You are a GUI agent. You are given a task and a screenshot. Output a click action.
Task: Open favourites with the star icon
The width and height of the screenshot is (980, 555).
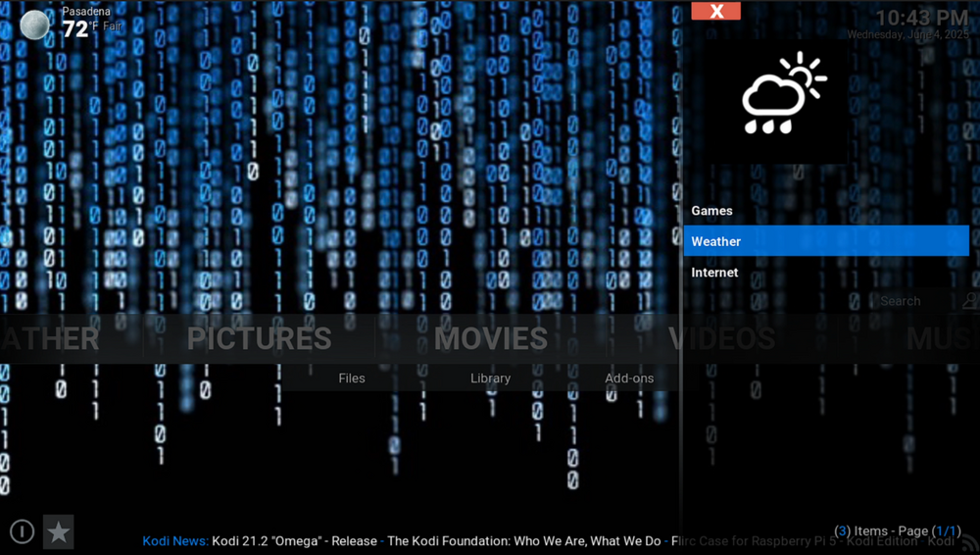click(58, 531)
